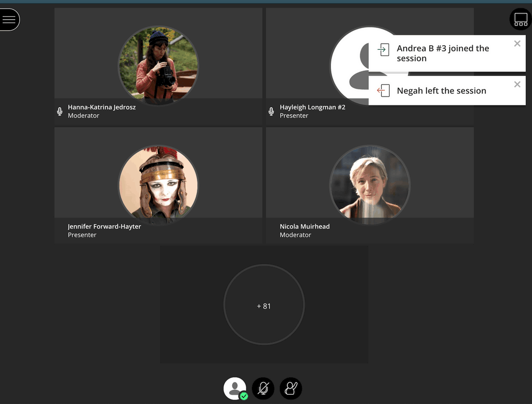Screen dimensions: 532x404
Task: Click microphone icon beside Hayleigh Longman #2
Action: pyautogui.click(x=271, y=111)
